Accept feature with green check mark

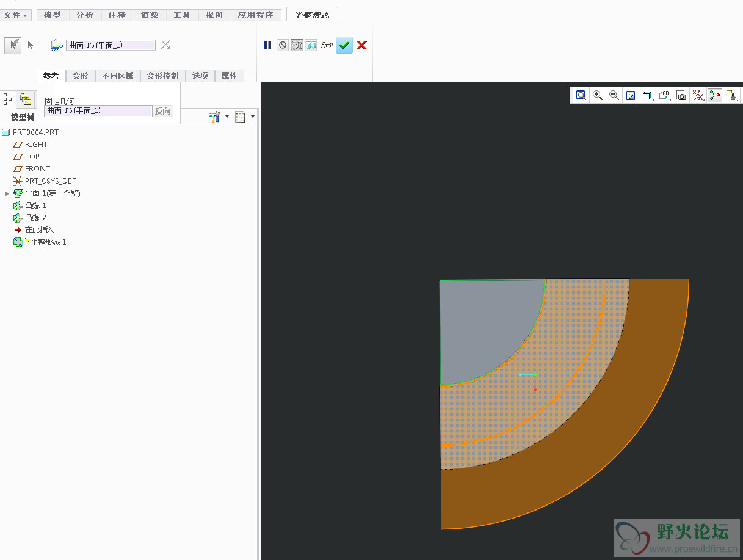coord(344,45)
